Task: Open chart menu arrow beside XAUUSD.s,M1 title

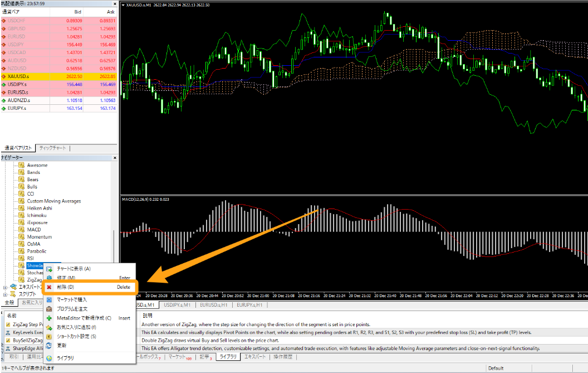Action: coord(123,4)
